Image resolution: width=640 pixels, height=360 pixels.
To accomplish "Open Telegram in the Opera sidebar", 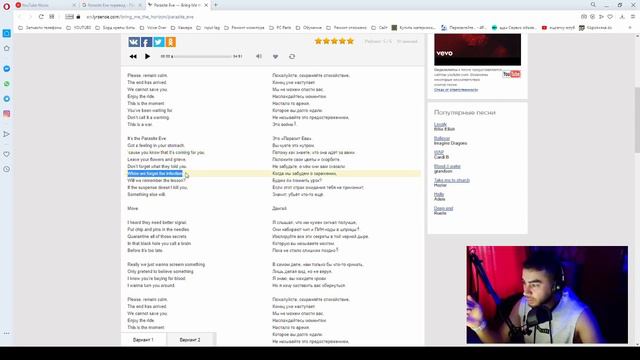I will pos(7,99).
